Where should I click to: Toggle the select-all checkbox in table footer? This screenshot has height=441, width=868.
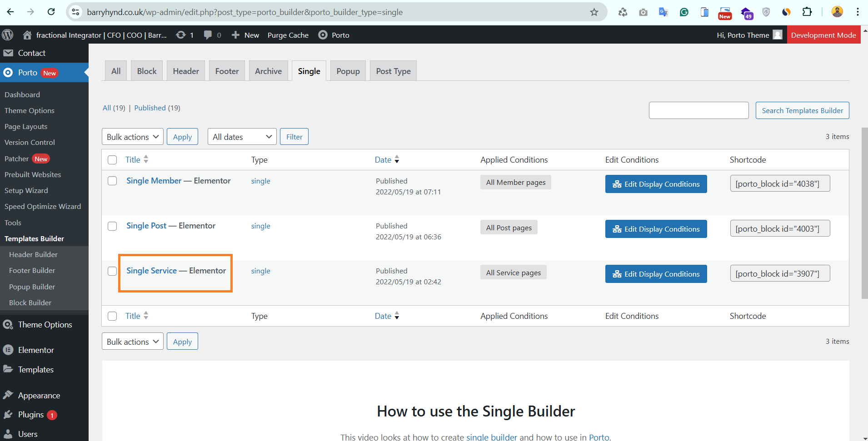tap(112, 316)
